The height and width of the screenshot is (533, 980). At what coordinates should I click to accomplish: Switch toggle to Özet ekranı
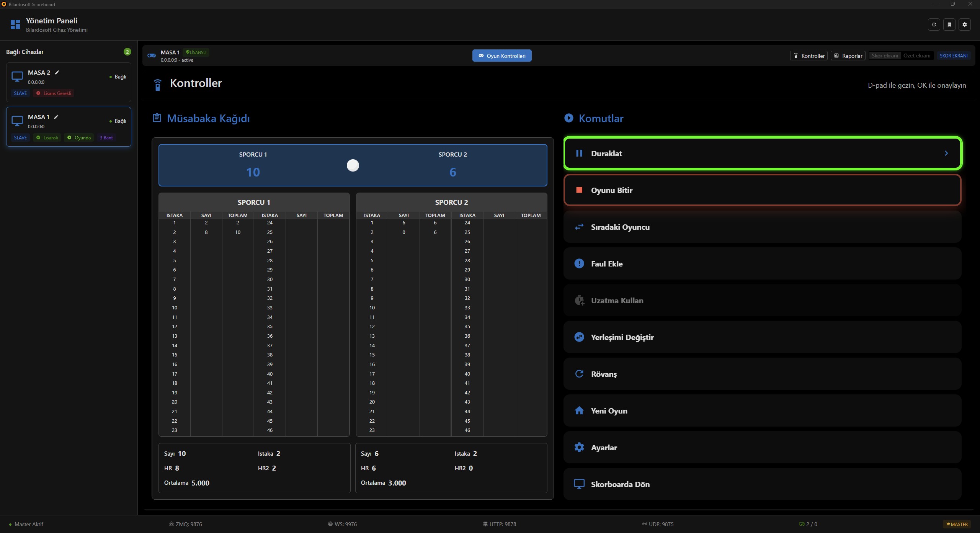pyautogui.click(x=916, y=56)
